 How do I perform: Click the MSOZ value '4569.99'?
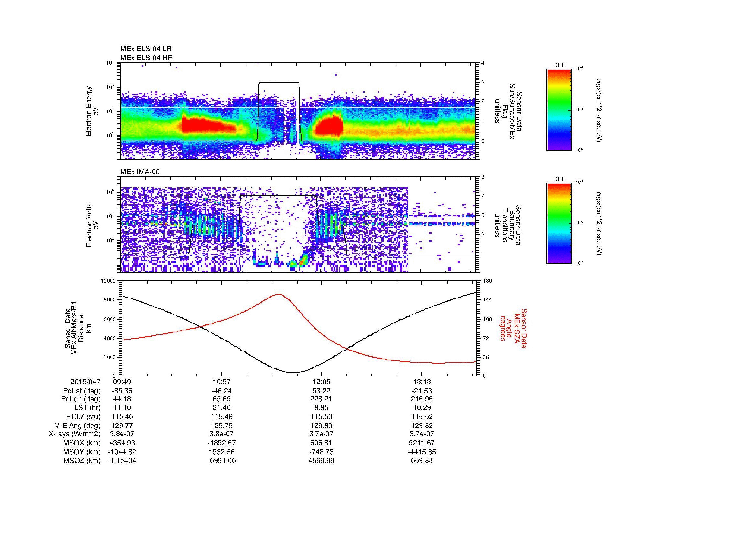(321, 461)
